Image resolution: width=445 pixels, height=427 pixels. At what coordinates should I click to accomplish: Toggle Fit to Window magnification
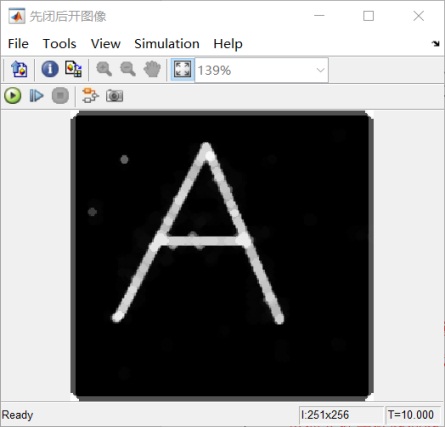point(182,69)
